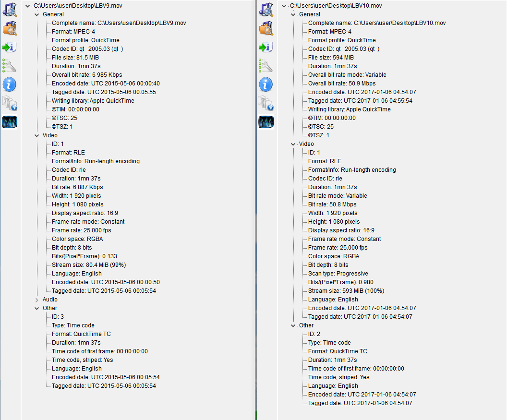Image resolution: width=507 pixels, height=420 pixels.
Task: Collapse the Other section for LBV9.mov
Action: (x=37, y=309)
